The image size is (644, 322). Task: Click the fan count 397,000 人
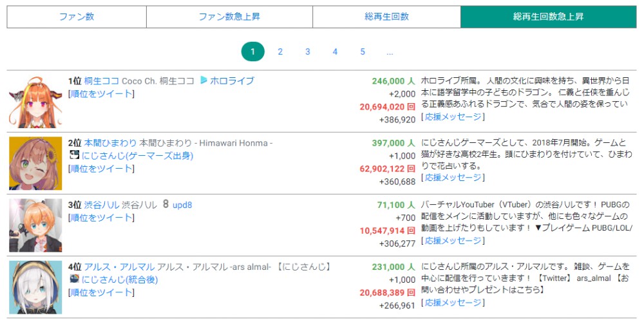click(393, 143)
